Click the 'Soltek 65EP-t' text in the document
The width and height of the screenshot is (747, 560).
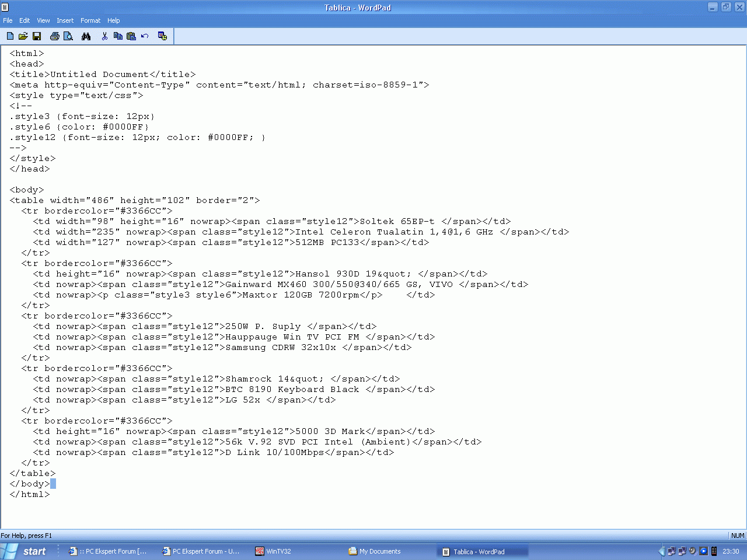pos(397,222)
